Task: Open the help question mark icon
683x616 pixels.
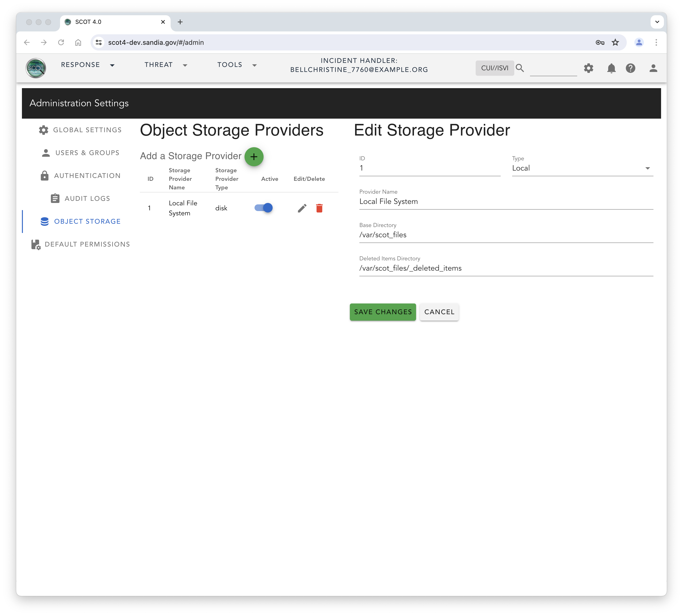Action: 630,68
